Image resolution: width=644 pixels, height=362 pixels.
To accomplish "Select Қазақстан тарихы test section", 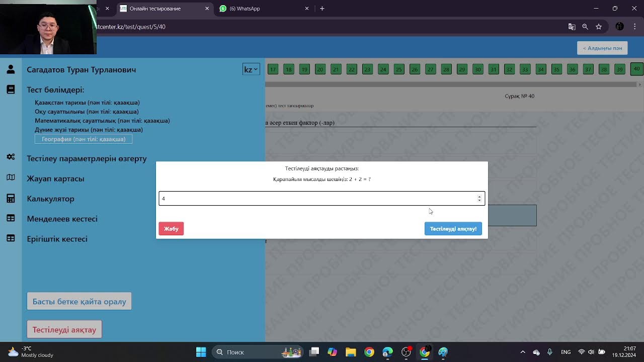I will [x=87, y=103].
